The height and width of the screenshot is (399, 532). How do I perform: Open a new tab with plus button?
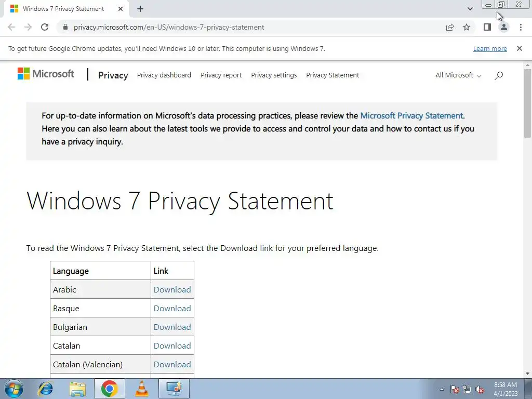140,9
